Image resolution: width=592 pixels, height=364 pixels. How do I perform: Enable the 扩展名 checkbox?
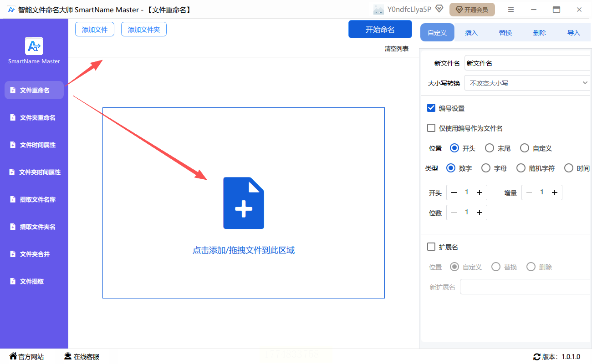click(x=431, y=247)
